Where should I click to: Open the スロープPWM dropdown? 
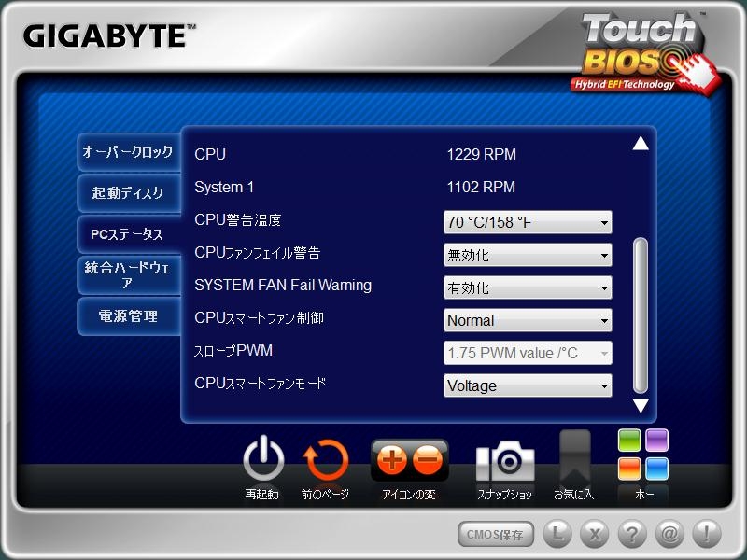coord(528,353)
